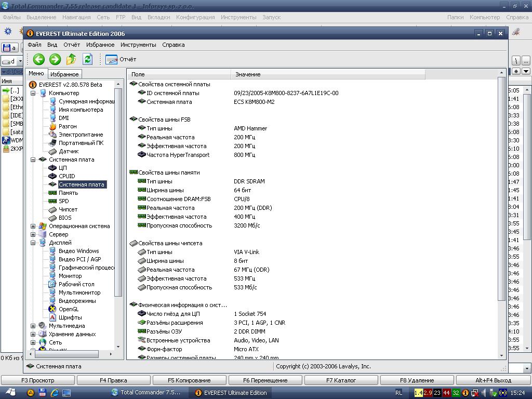This screenshot has height=399, width=532.
Task: Open the Датчик sensor tree item
Action: (x=69, y=151)
